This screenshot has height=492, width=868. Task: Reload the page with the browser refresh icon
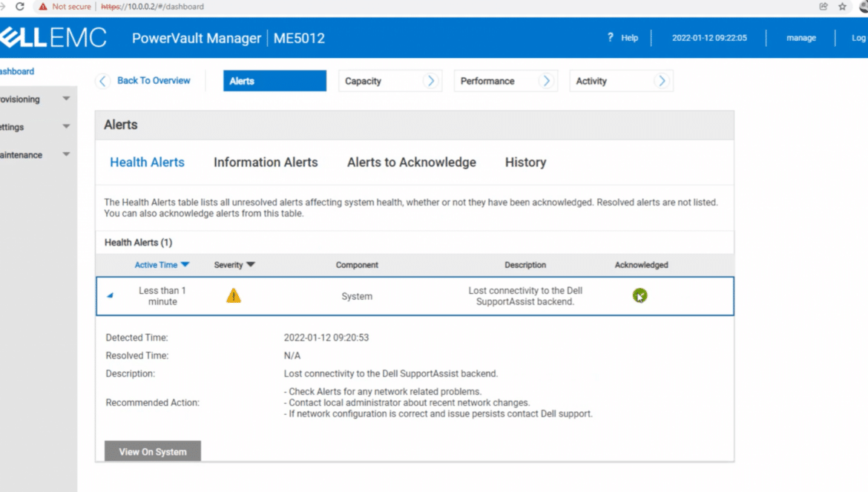(x=20, y=7)
